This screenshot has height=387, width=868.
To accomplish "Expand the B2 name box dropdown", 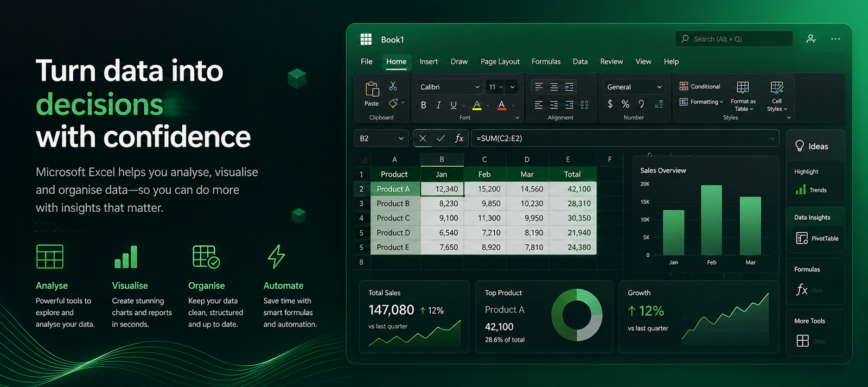I will pyautogui.click(x=401, y=138).
